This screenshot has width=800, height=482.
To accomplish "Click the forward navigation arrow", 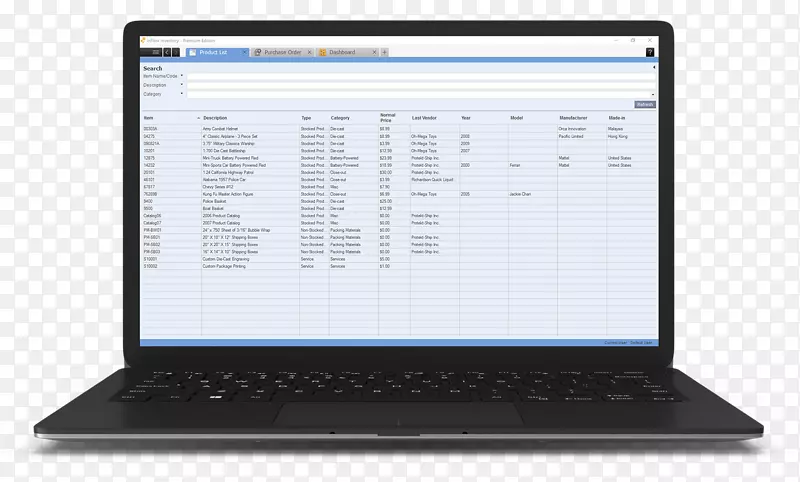I will click(x=178, y=52).
